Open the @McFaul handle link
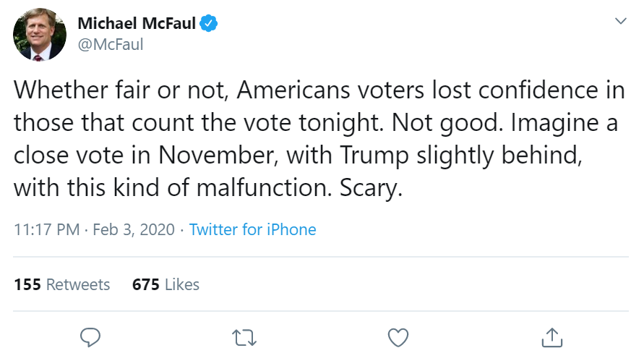 pos(110,45)
